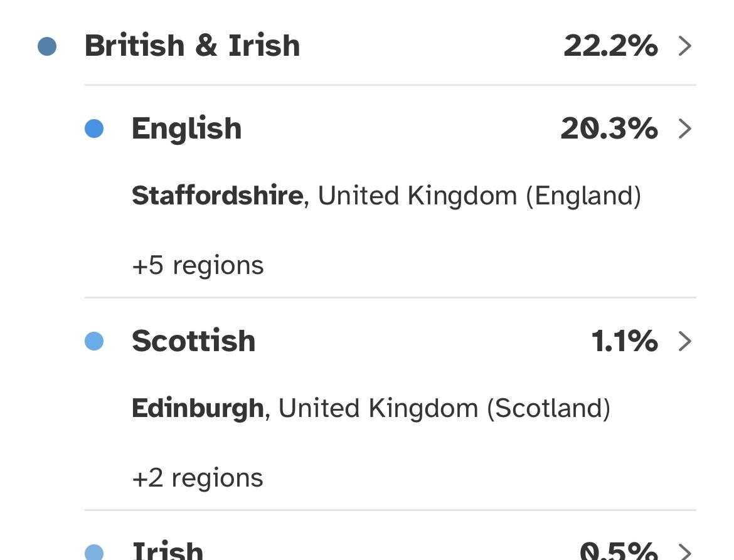Click the Edinburgh, United Kingdom region text

(x=370, y=408)
